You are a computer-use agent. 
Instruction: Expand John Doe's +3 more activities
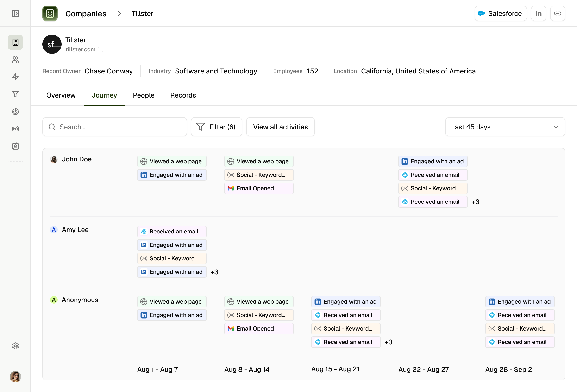pos(475,202)
